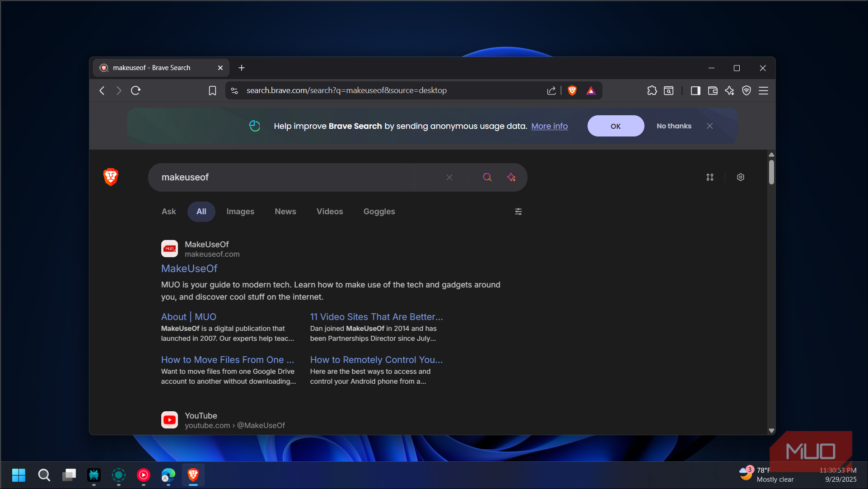The width and height of the screenshot is (868, 489).
Task: Open the Goggles tab
Action: click(379, 212)
